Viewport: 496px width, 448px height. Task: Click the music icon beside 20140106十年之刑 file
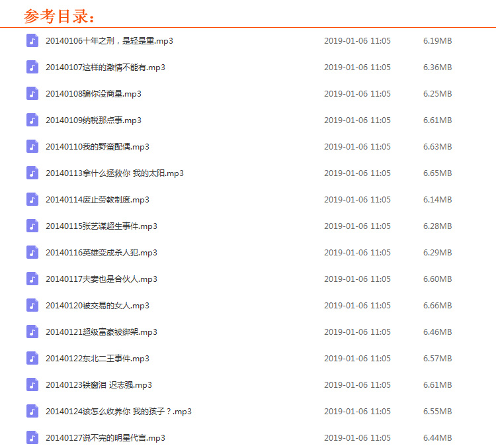pos(32,41)
